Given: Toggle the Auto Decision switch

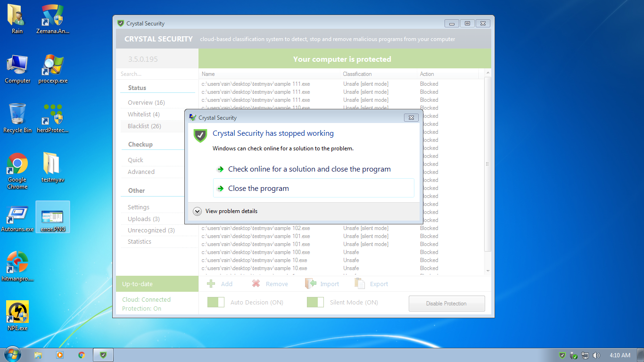Looking at the screenshot, I should pos(216,302).
